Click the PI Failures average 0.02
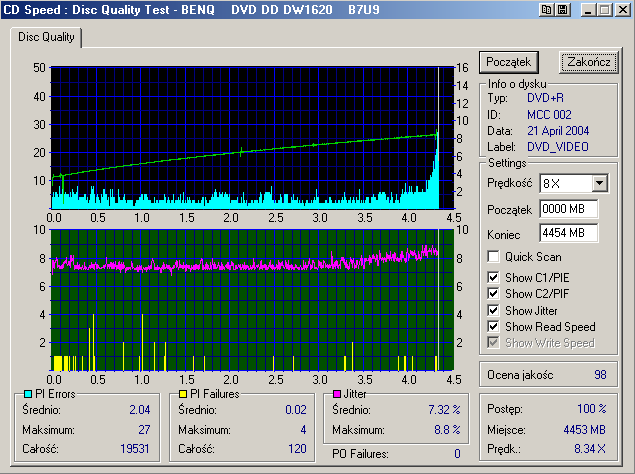Screen dimensions: 635x474 click(296, 410)
